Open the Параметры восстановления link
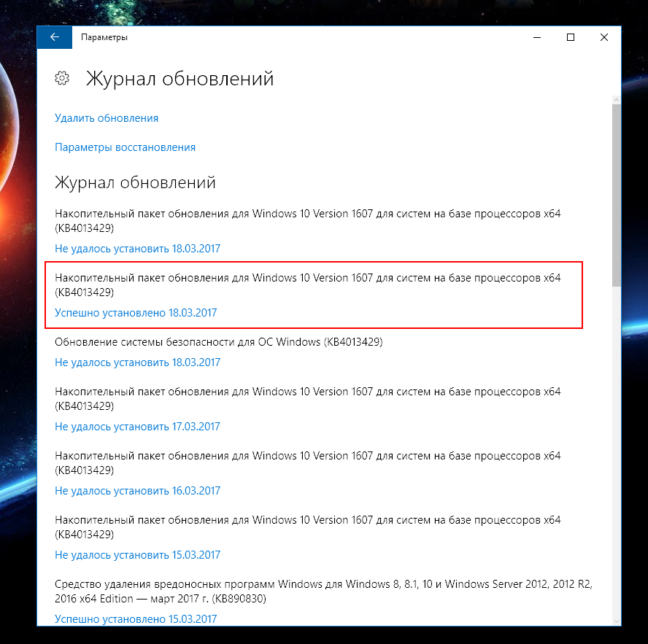Screen dimensions: 648x644 125,147
